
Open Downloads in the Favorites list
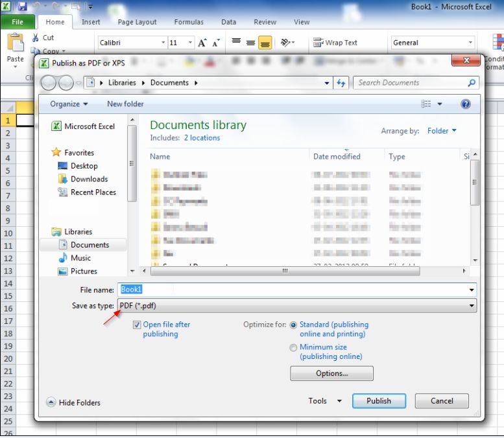click(83, 179)
